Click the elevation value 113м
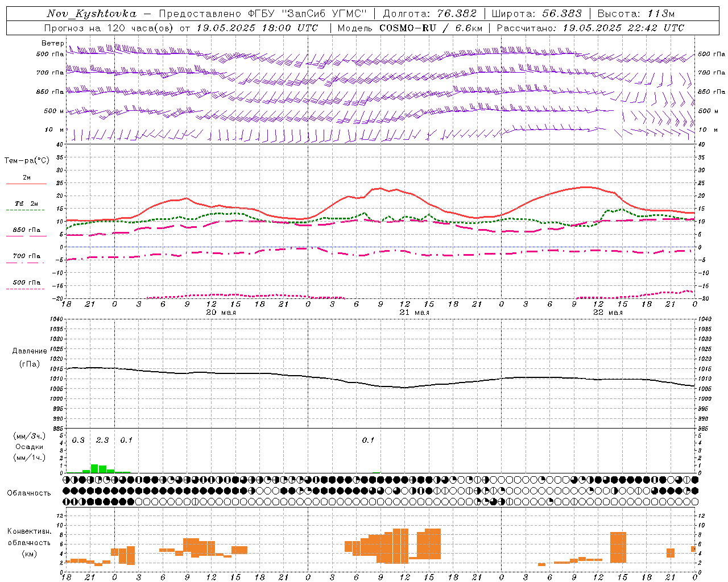This screenshot has height=582, width=728. tap(660, 14)
